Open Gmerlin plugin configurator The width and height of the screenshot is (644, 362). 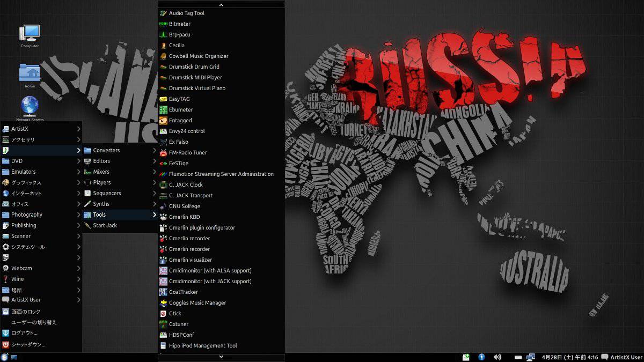(x=221, y=227)
